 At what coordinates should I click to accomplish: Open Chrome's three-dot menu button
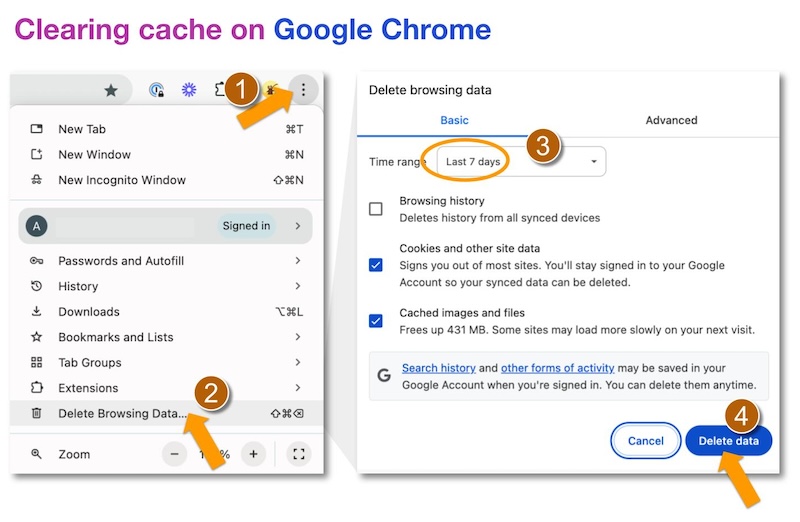[x=303, y=90]
